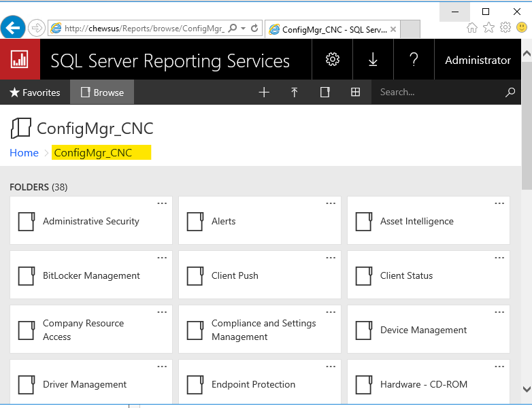Screen dimensions: 532x408
Task: Open ellipsis menu for Client Push
Action: tap(331, 258)
